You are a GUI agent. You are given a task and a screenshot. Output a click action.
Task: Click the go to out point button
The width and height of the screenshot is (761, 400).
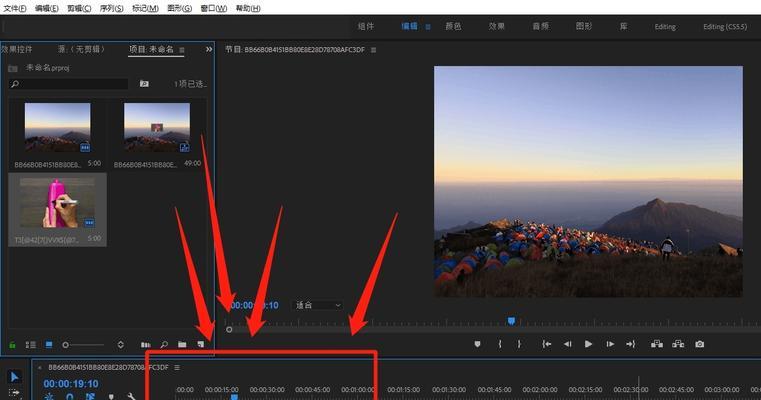point(630,344)
